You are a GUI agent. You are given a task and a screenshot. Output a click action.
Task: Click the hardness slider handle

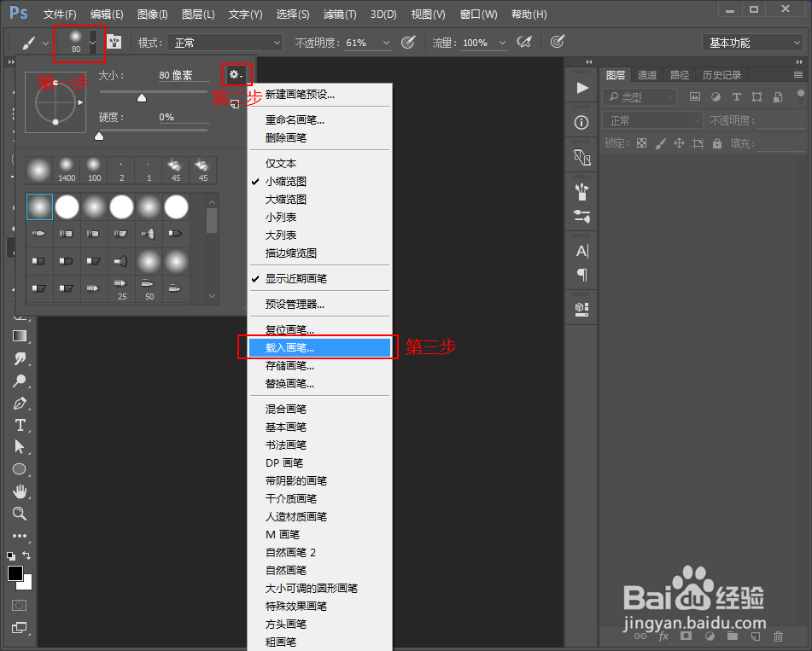click(x=99, y=137)
